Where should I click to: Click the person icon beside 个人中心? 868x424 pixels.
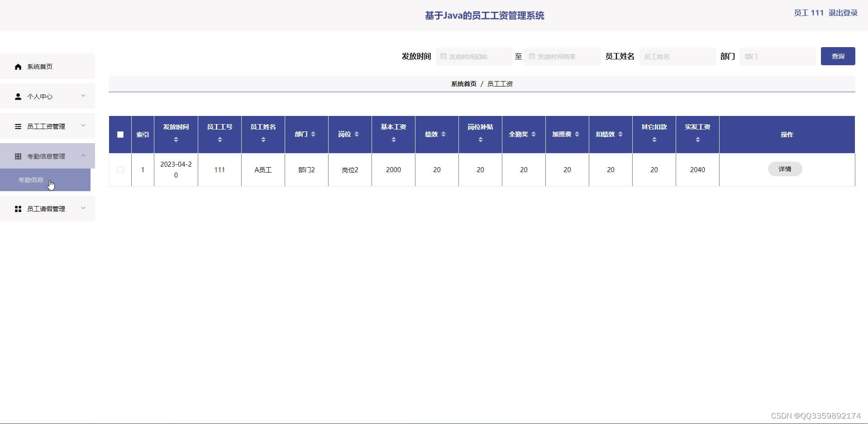tap(18, 96)
